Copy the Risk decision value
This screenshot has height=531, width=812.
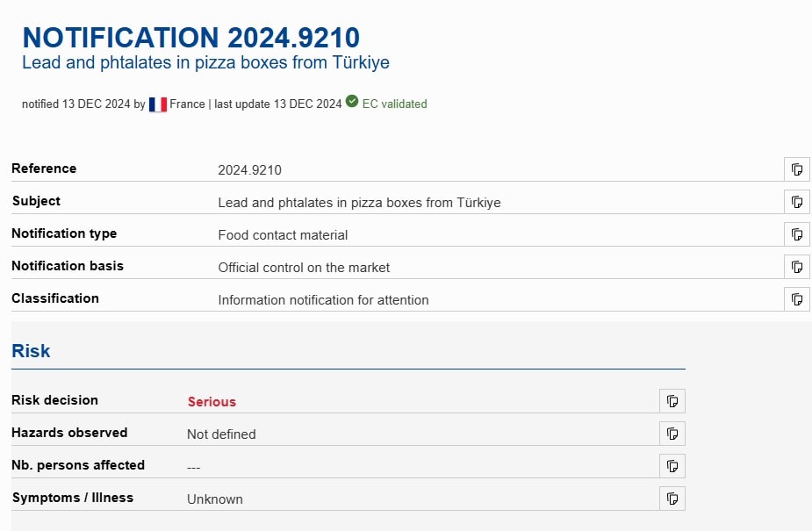coord(672,401)
